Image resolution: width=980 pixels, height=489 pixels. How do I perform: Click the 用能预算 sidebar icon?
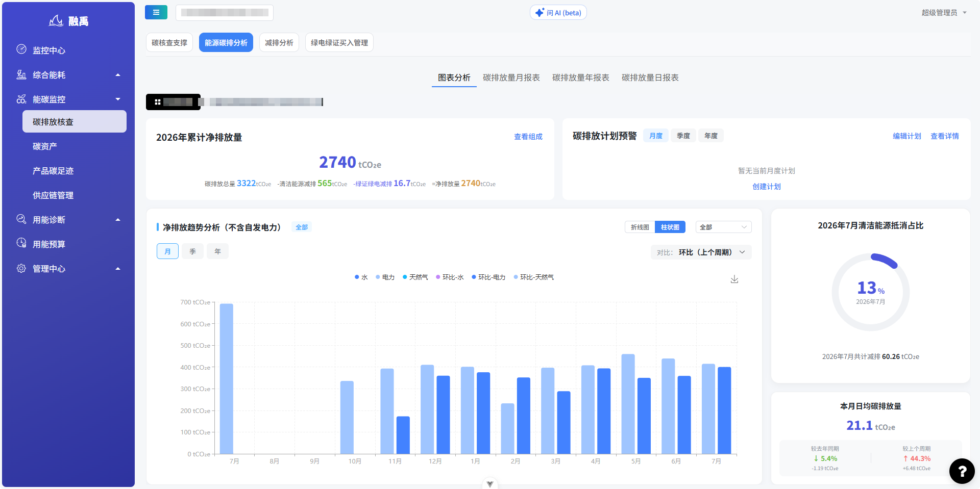pyautogui.click(x=21, y=243)
